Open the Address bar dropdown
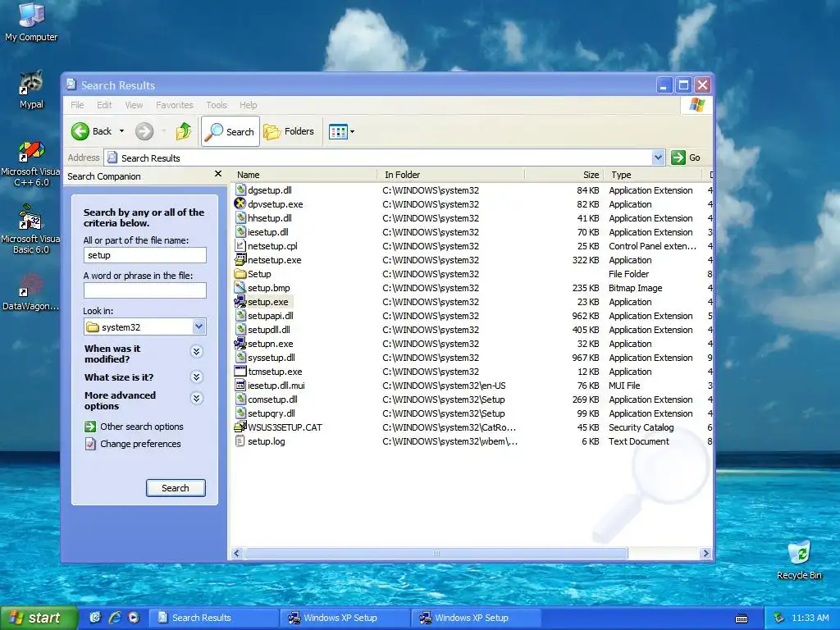 pyautogui.click(x=659, y=157)
